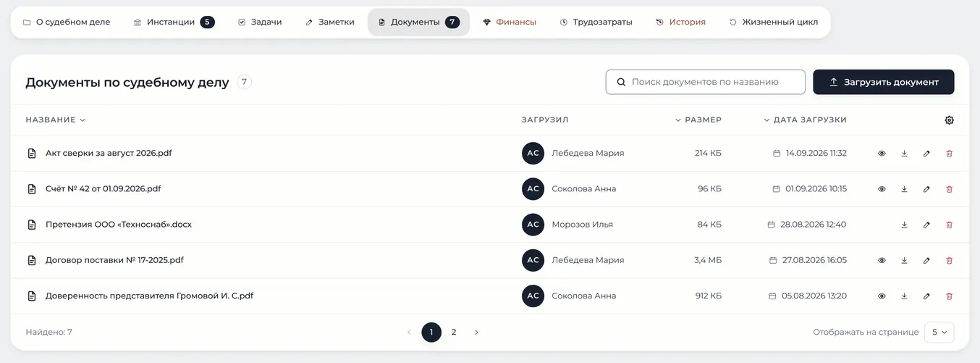Click size value 3,4 МБ
Screen dimensions: 980x363
tap(708, 260)
